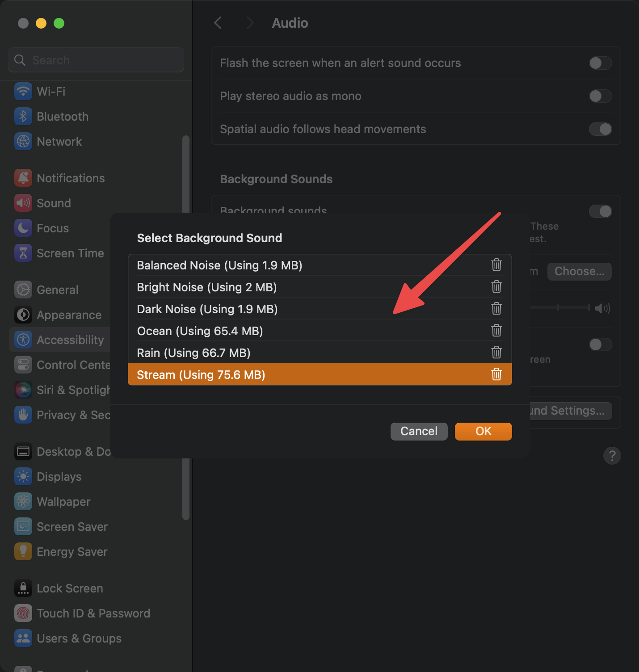Toggle play stereo audio as mono

pyautogui.click(x=600, y=96)
